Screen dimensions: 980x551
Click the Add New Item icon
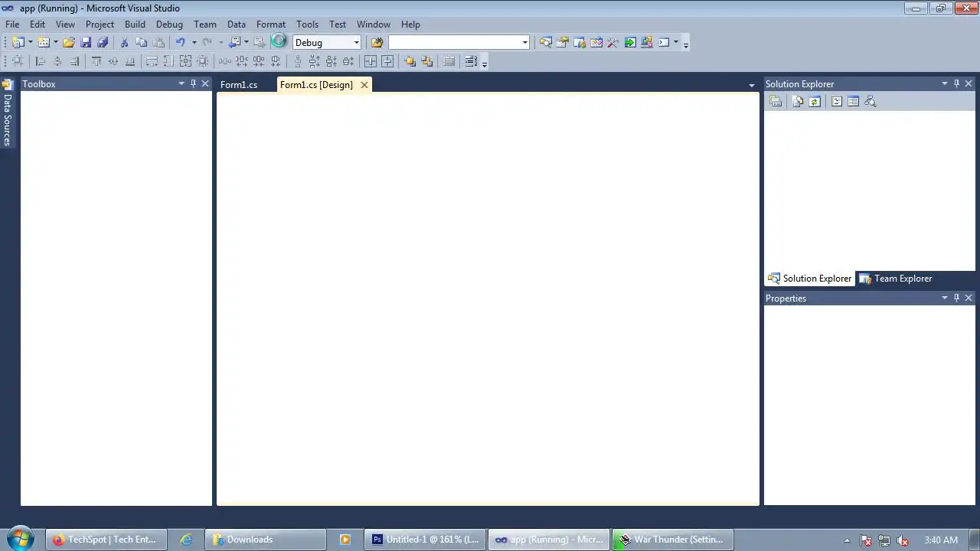pyautogui.click(x=44, y=43)
